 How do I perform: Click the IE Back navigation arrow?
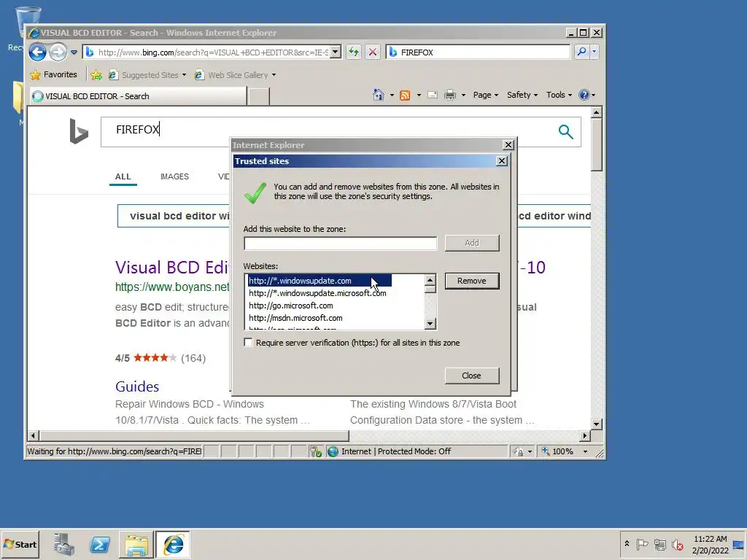pos(37,52)
